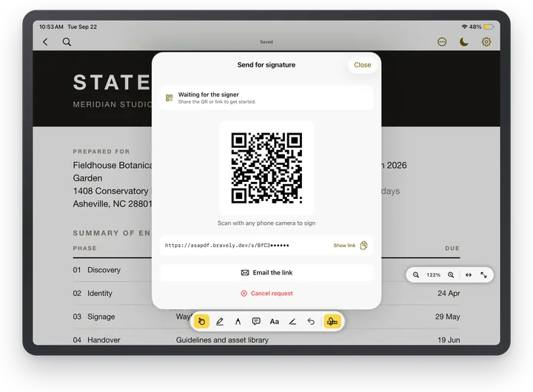Click the Saved status label
533x392 pixels.
pyautogui.click(x=266, y=41)
